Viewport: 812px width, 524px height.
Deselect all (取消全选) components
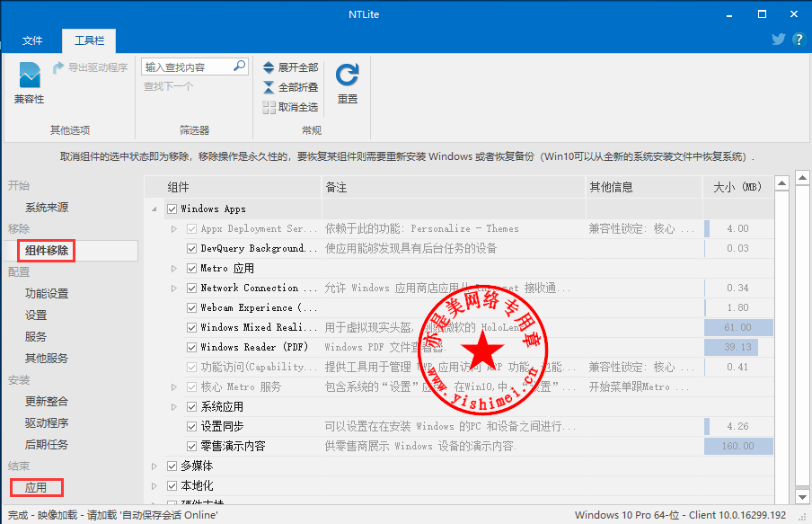[290, 107]
